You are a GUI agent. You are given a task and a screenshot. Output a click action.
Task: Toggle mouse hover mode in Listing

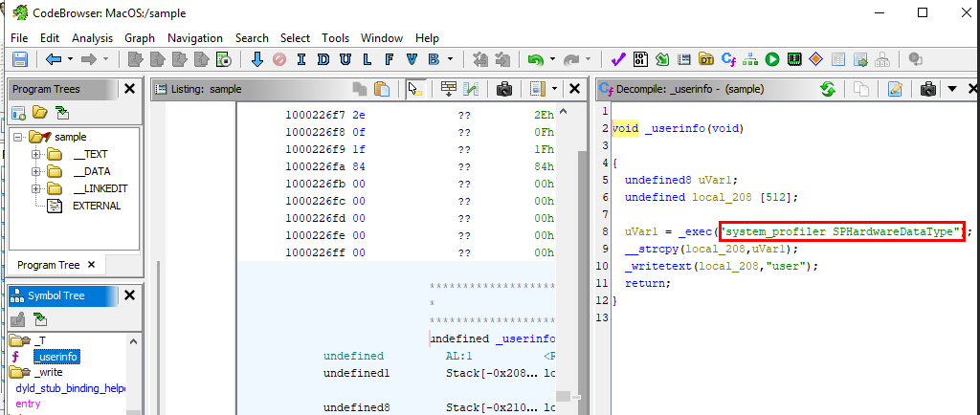click(415, 89)
